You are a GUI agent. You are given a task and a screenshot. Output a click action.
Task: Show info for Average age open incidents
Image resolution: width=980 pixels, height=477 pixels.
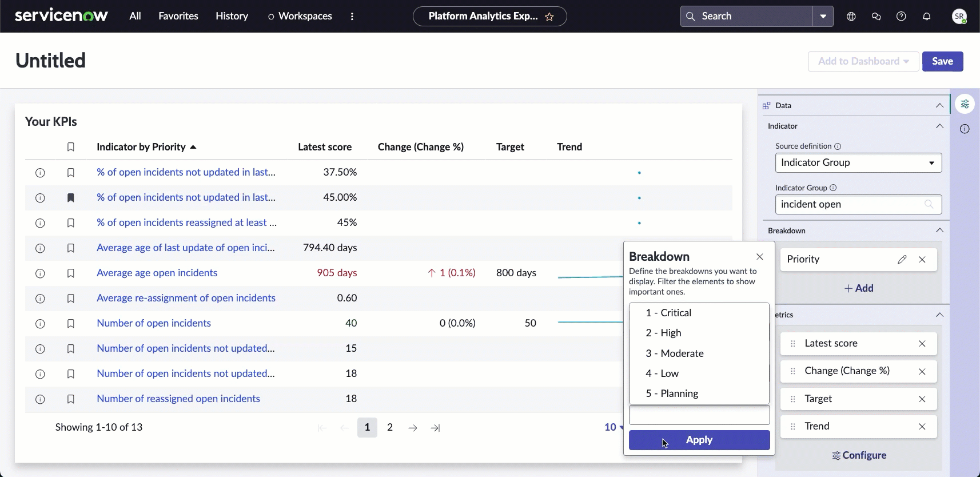40,273
